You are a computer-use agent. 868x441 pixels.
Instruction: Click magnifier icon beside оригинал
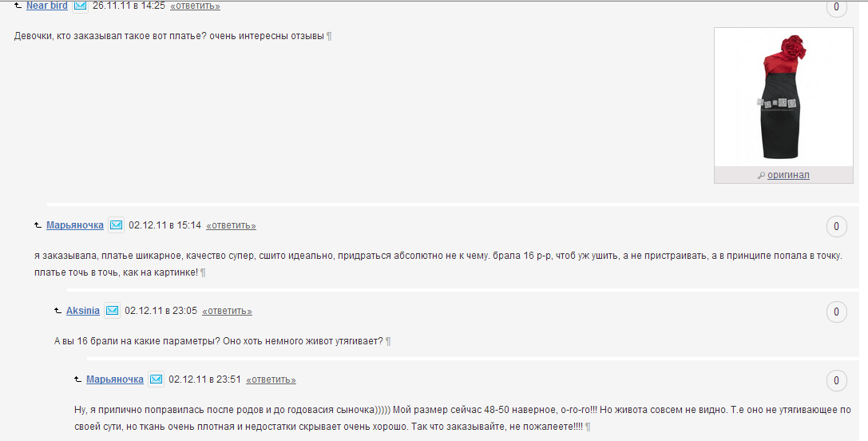point(762,176)
